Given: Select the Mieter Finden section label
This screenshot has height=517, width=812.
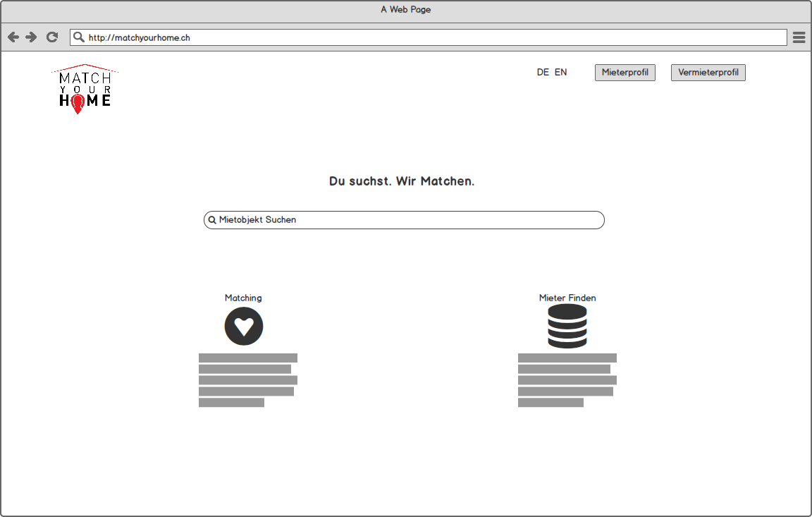Looking at the screenshot, I should click(567, 298).
